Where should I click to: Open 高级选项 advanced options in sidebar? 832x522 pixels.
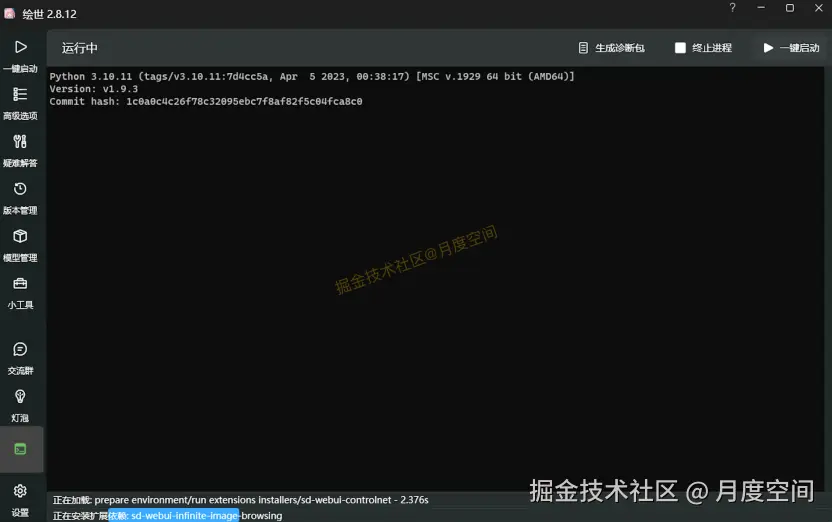click(20, 103)
